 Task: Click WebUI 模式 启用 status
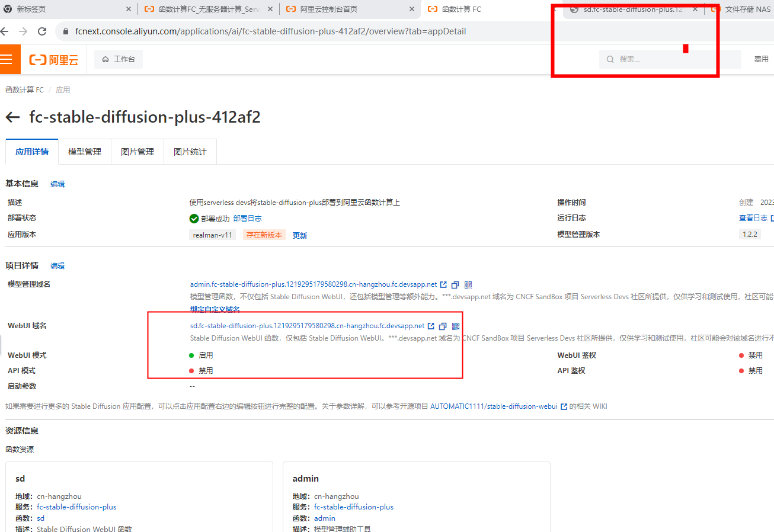pyautogui.click(x=201, y=355)
